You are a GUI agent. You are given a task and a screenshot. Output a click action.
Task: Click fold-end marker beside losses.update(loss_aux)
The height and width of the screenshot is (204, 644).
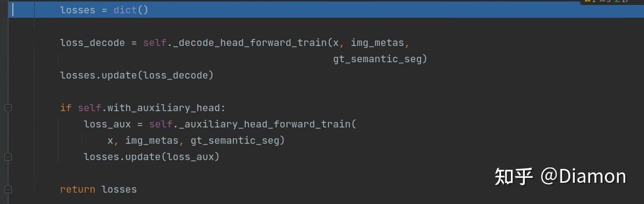point(7,157)
